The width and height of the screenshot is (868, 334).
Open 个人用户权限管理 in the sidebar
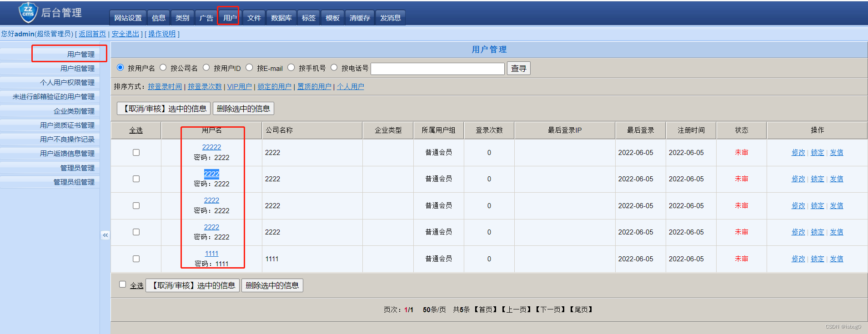click(x=67, y=82)
